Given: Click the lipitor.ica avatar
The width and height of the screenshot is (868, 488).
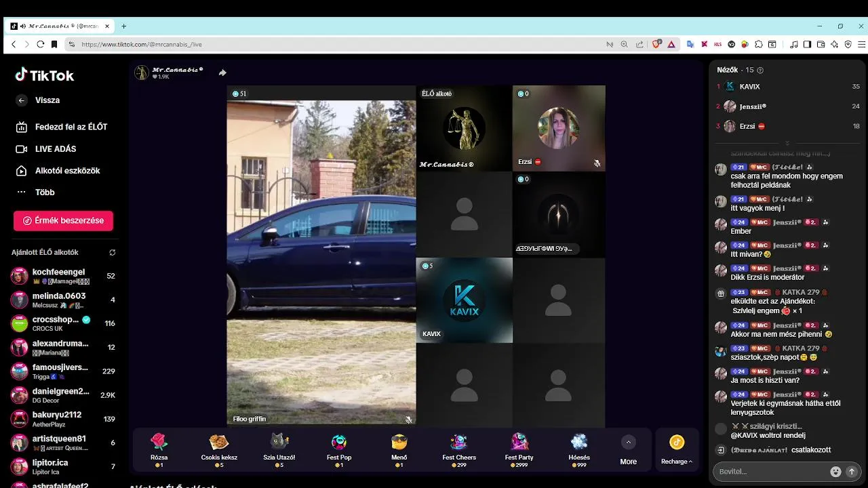Looking at the screenshot, I should pos(20,466).
